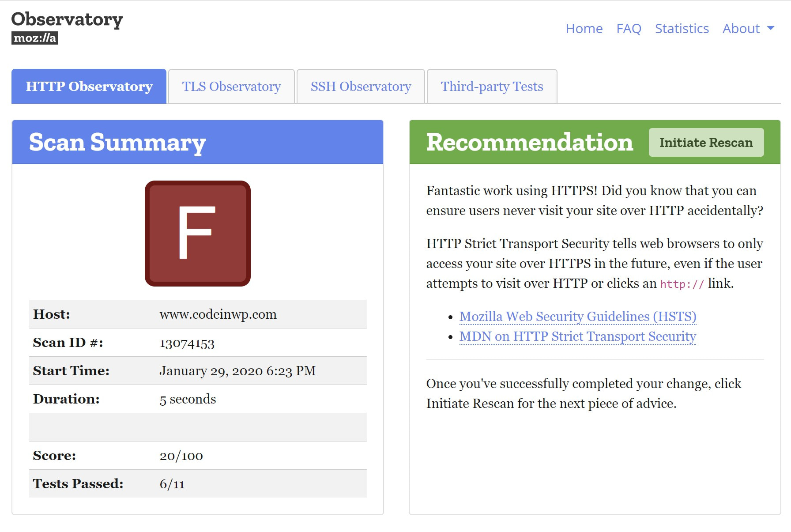View the Statistics page
The image size is (791, 532).
(682, 28)
